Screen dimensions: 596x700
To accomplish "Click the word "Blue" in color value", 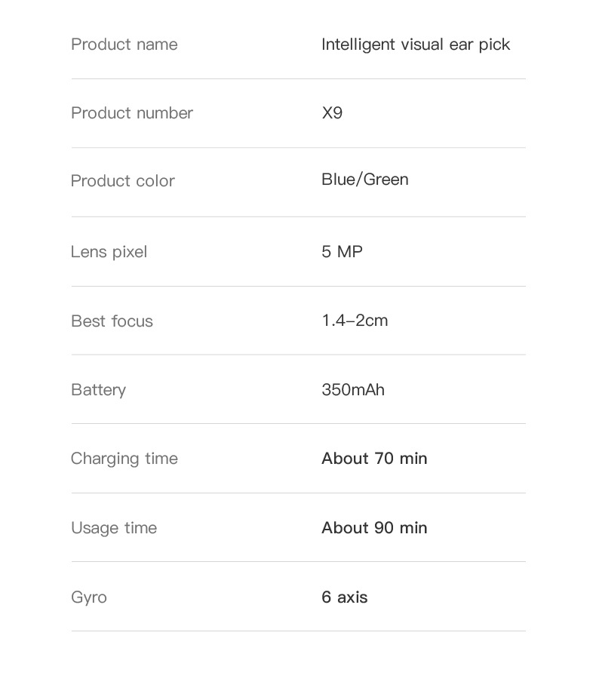I will pyautogui.click(x=339, y=180).
